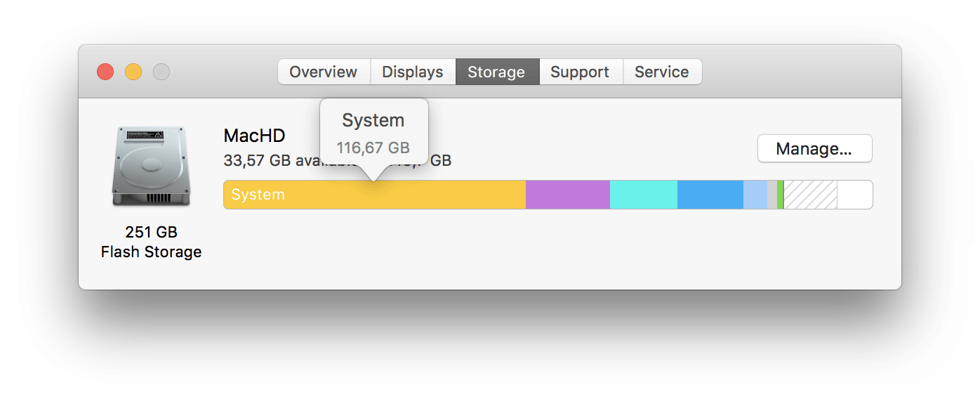This screenshot has width=980, height=402.
Task: Click the light blue storage segment
Action: point(755,195)
